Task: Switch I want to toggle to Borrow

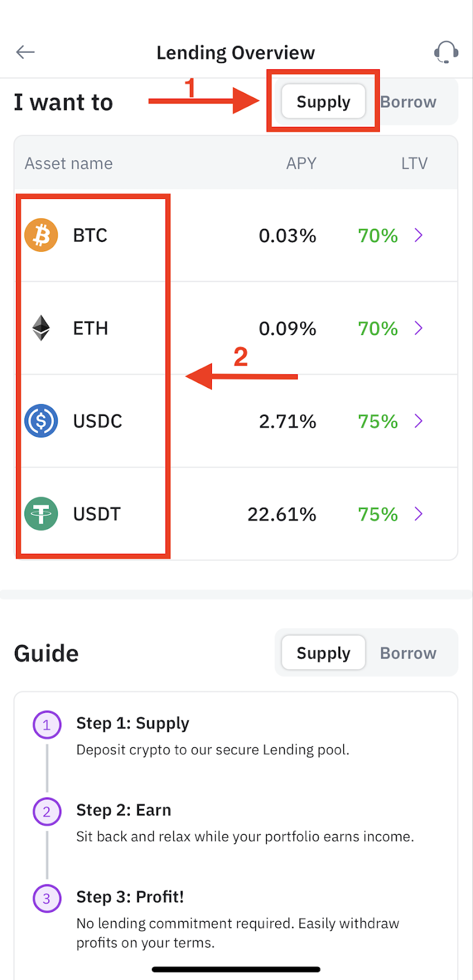Action: 408,102
